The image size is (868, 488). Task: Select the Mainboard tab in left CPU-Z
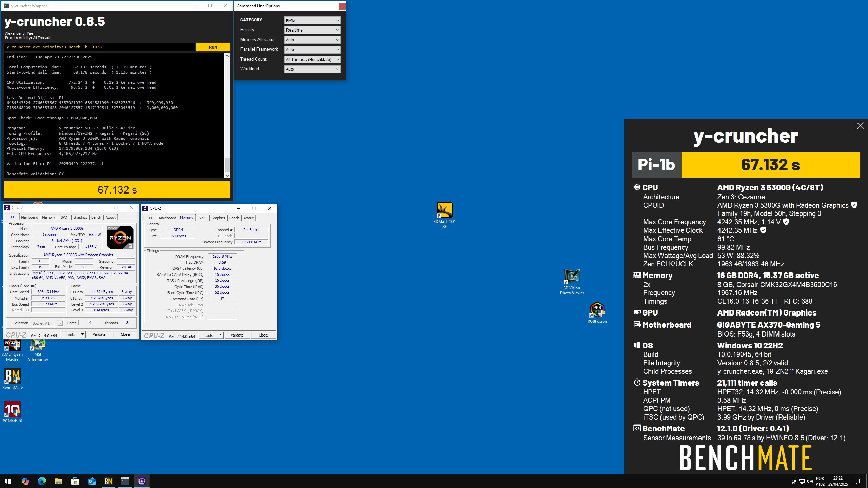29,218
